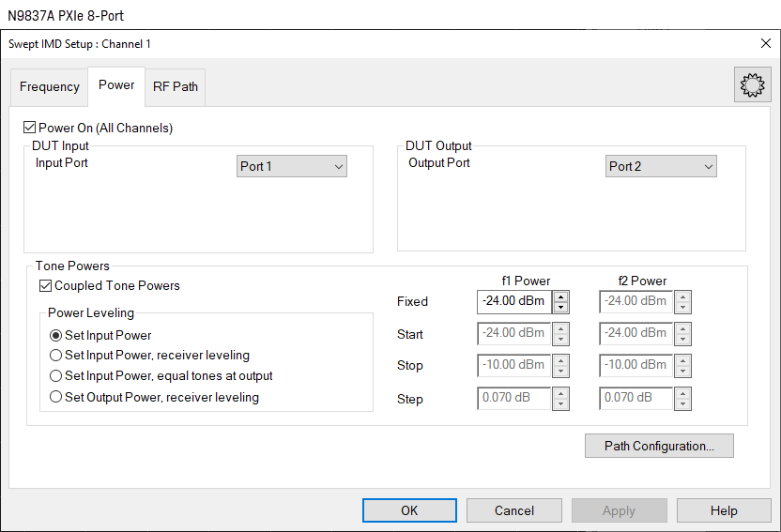Select Set Input Power, equal tones at output
The image size is (781, 532).
point(56,376)
